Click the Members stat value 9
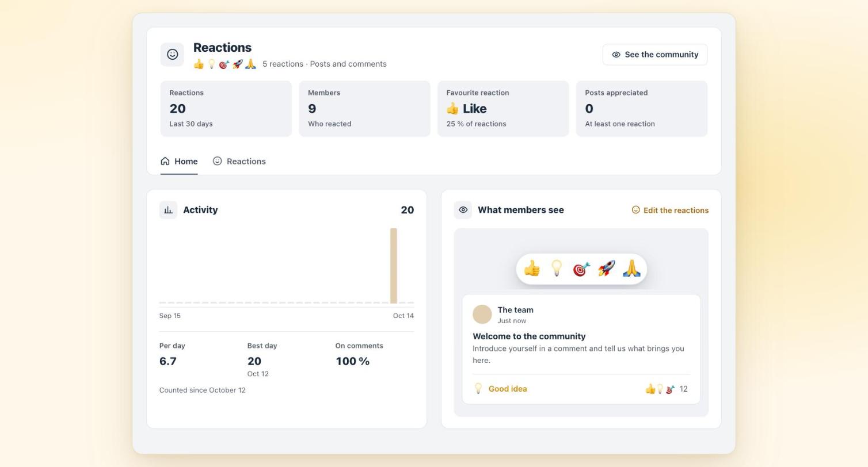Screen dimensions: 868x467 click(x=312, y=109)
